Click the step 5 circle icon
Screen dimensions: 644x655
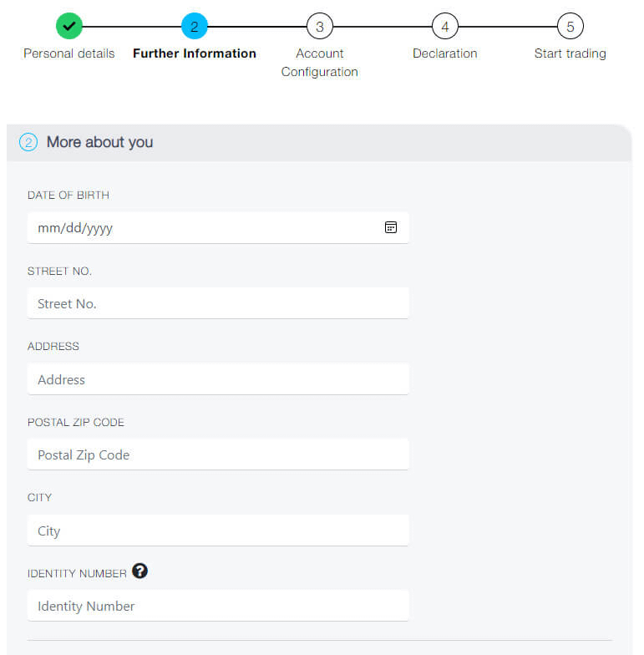570,26
